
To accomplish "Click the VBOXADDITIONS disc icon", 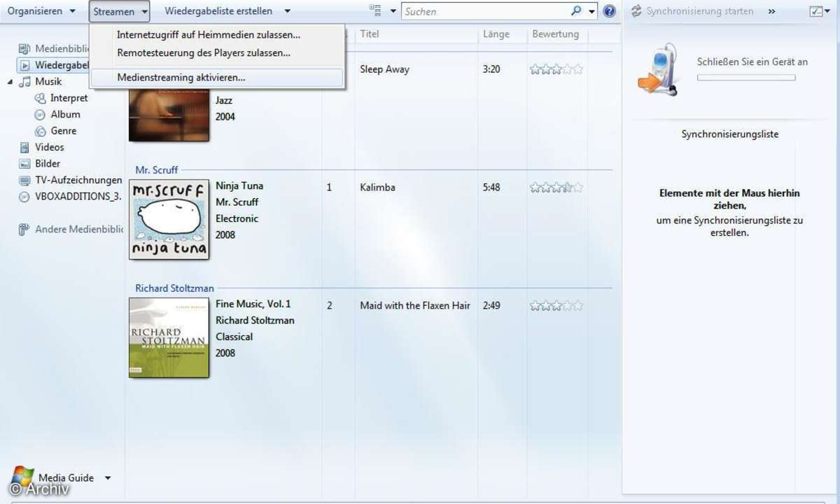I will click(x=24, y=197).
